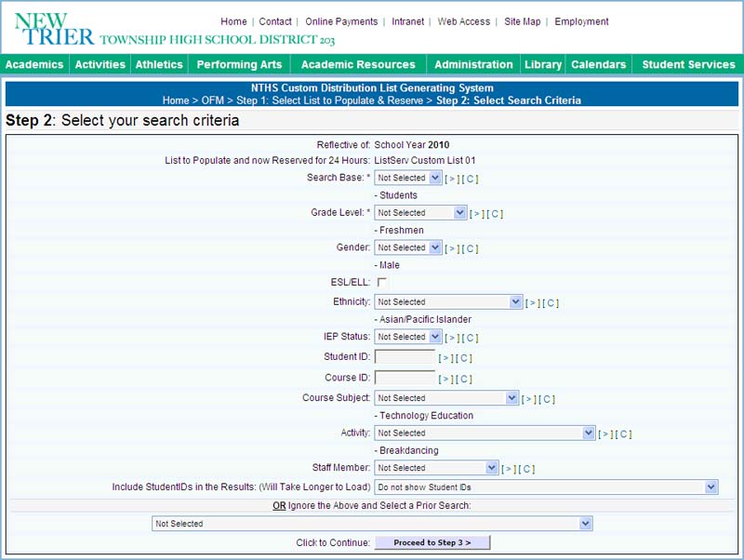744x560 pixels.
Task: Click the 'Breakdancing' selected activity text
Action: pos(408,450)
